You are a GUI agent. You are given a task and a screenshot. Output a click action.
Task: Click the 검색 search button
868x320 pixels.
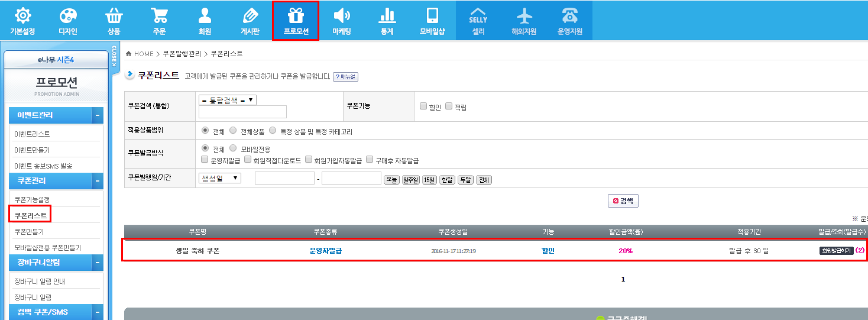click(x=623, y=201)
